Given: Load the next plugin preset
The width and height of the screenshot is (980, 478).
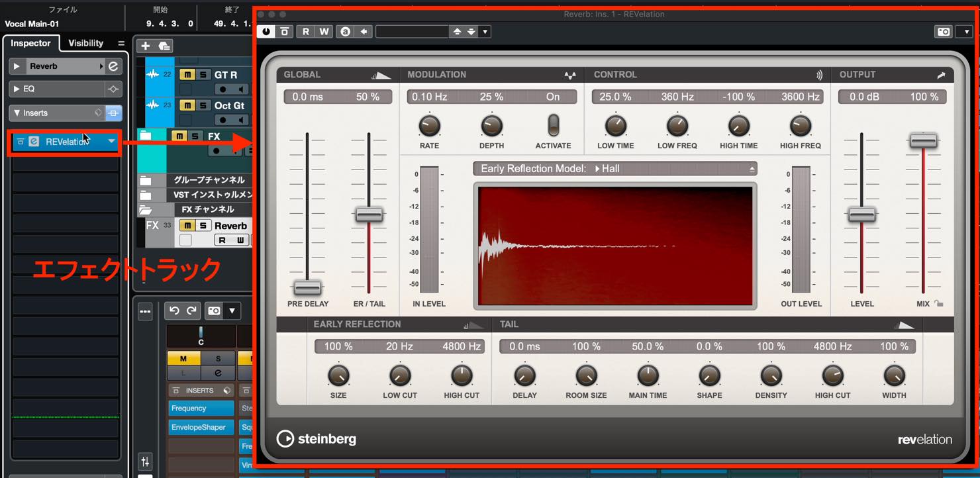Looking at the screenshot, I should tap(471, 31).
